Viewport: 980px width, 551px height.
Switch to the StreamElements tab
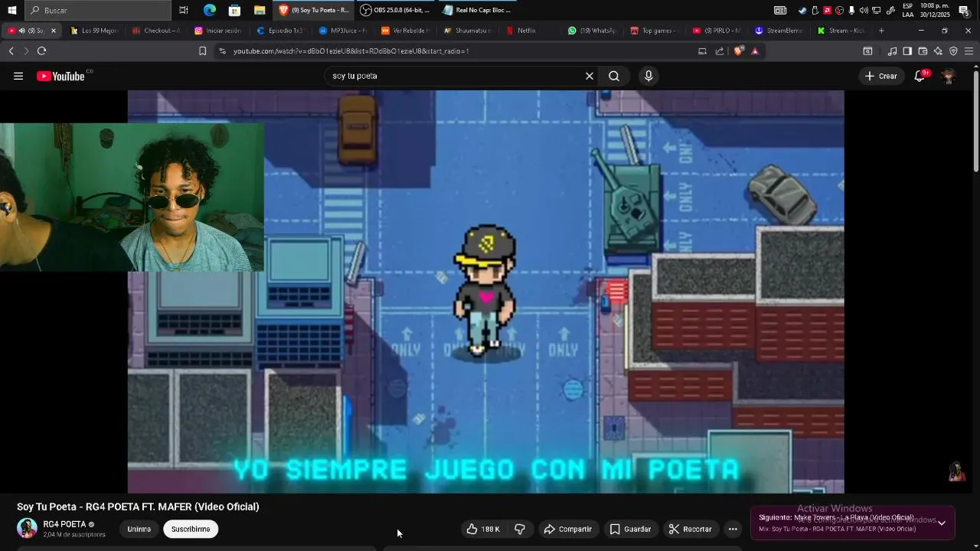[778, 31]
